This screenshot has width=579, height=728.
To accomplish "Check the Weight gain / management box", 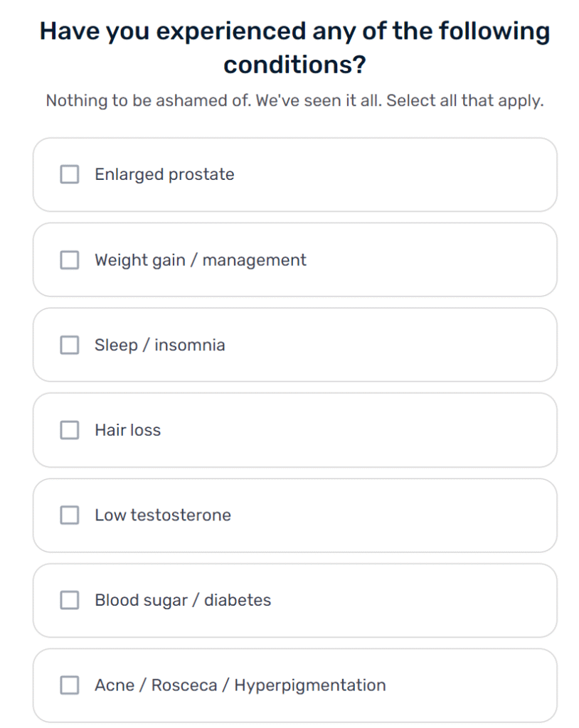I will click(69, 260).
